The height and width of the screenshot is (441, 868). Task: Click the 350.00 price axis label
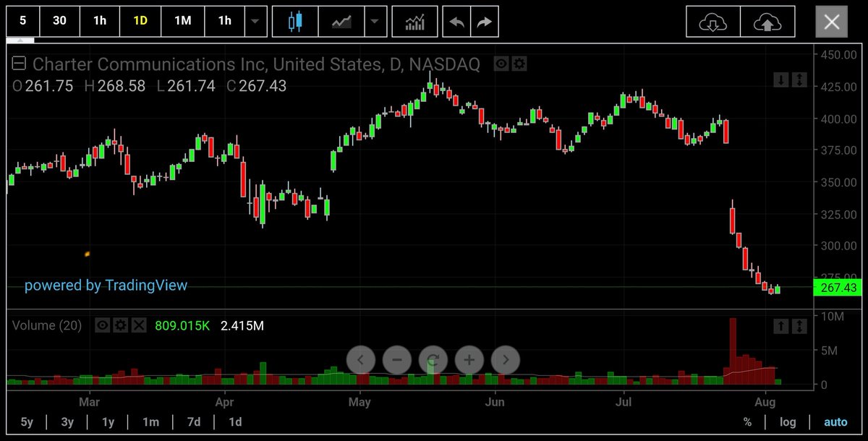tap(839, 182)
